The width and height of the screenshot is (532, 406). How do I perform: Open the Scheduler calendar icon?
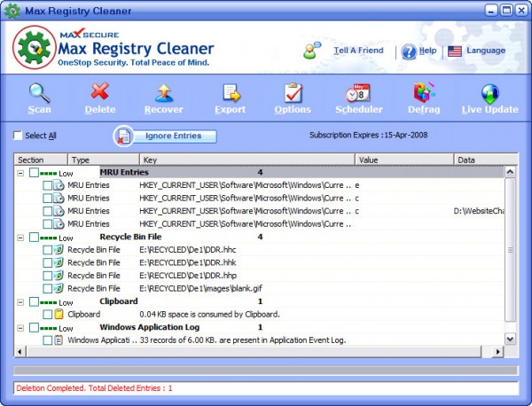[x=359, y=93]
